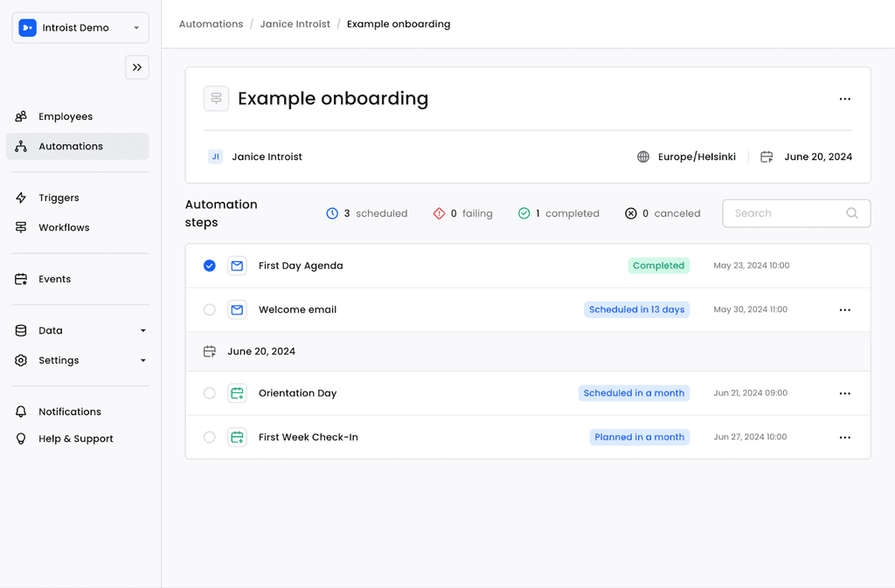
Task: Click inside the step search field
Action: pyautogui.click(x=787, y=213)
